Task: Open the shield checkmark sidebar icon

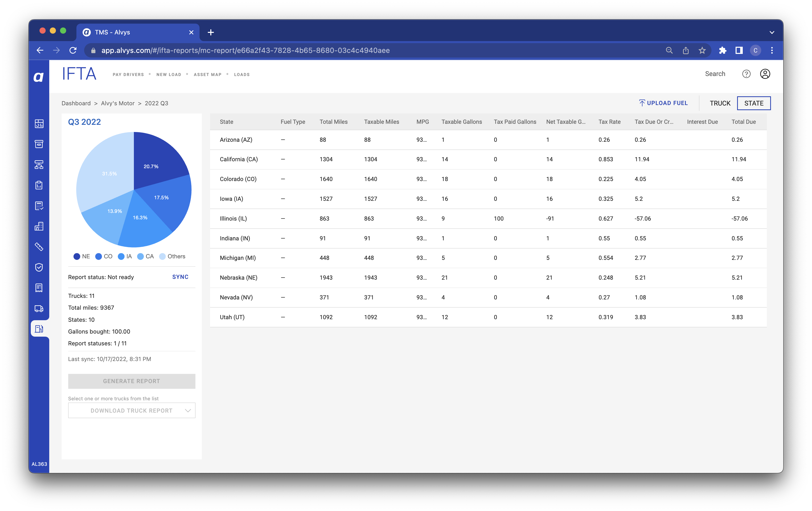Action: pyautogui.click(x=39, y=267)
